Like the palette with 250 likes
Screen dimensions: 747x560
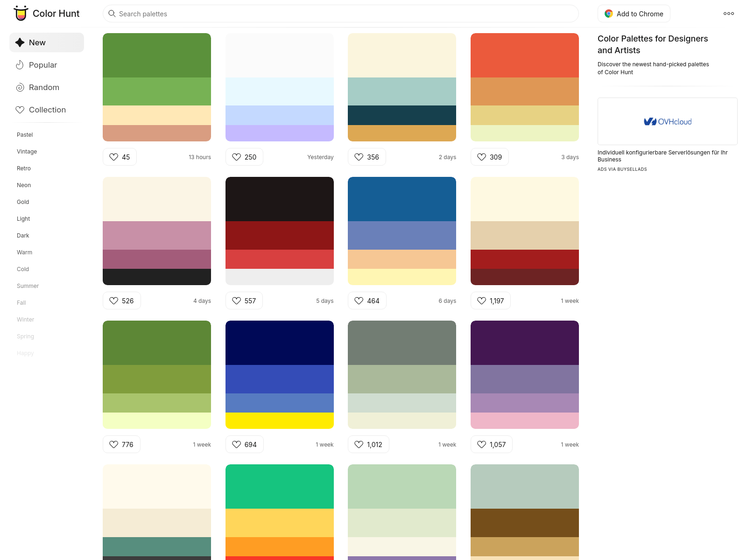click(244, 157)
